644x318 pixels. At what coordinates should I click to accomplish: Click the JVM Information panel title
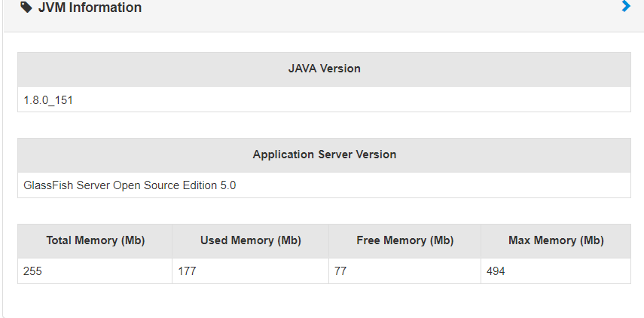90,8
